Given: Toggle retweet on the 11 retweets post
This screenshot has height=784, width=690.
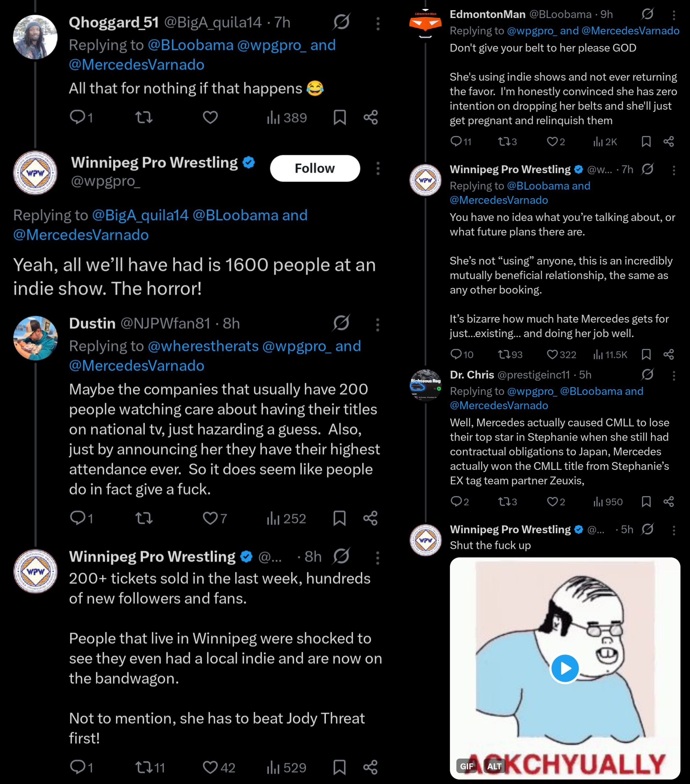Looking at the screenshot, I should [150, 767].
